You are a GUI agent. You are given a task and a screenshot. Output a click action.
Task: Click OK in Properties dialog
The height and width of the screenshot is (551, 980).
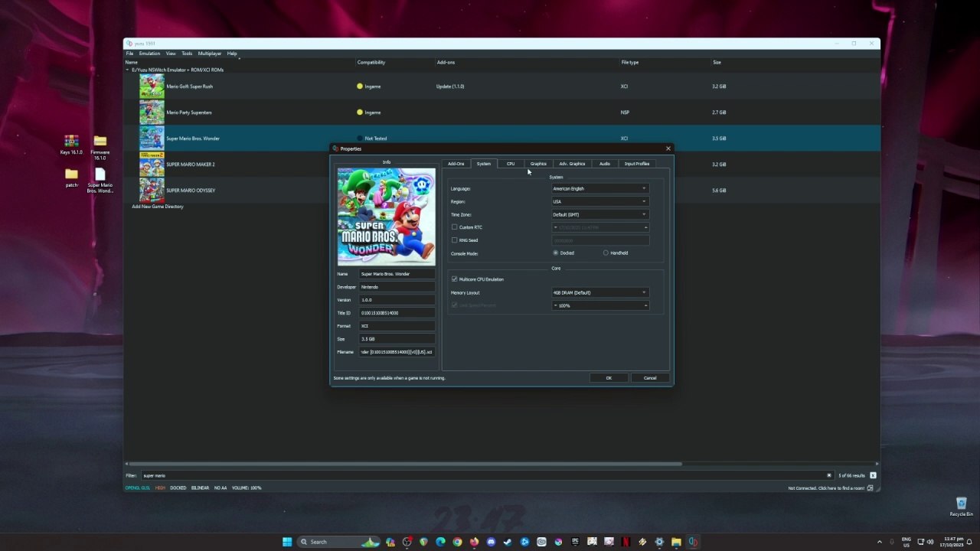tap(609, 378)
